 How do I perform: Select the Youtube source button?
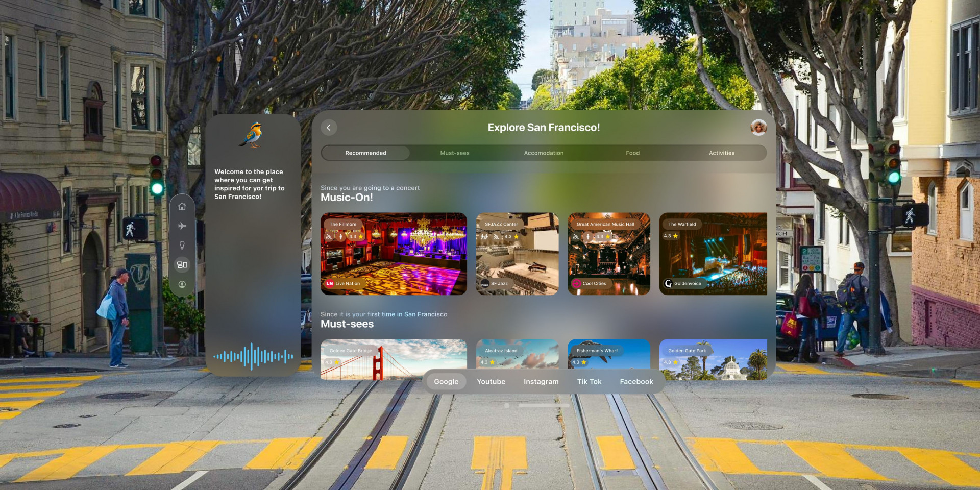pos(491,382)
